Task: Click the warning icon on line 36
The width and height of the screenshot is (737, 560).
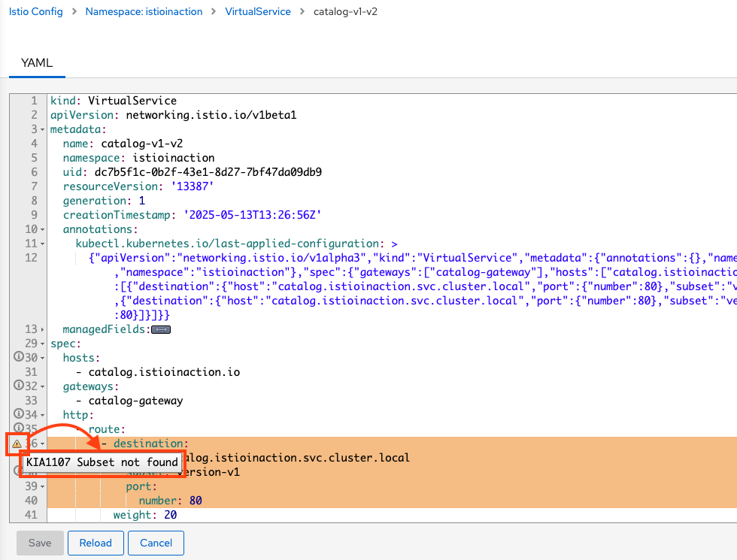Action: pyautogui.click(x=17, y=443)
